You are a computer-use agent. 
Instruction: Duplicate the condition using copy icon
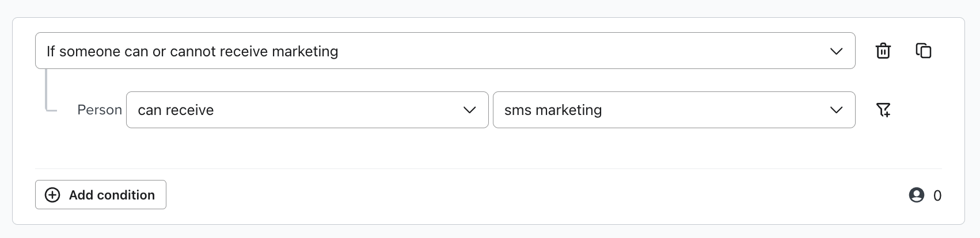point(923,51)
